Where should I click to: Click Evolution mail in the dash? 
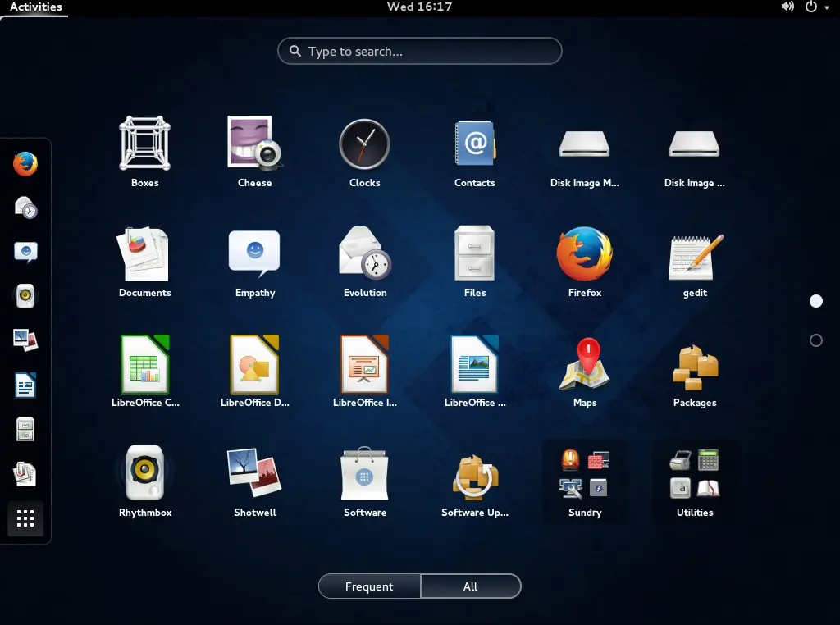tap(25, 208)
